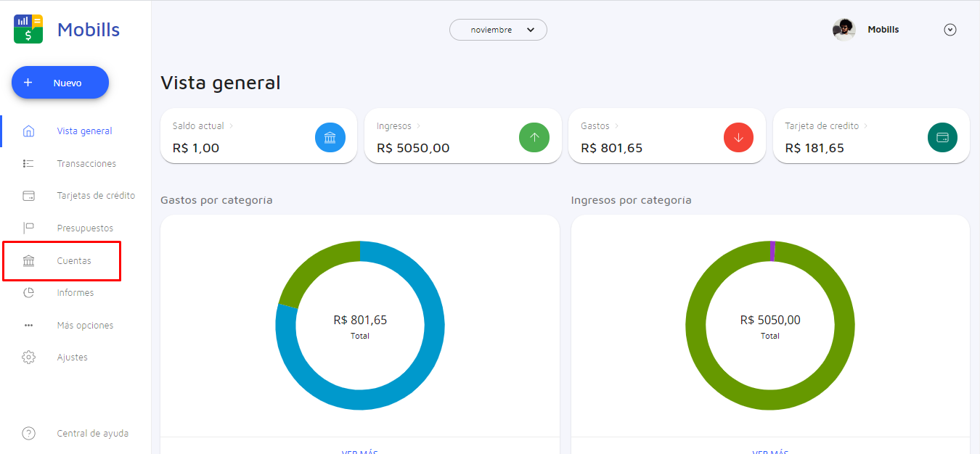The width and height of the screenshot is (980, 454).
Task: Open Presupuestos in the sidebar
Action: coord(85,228)
